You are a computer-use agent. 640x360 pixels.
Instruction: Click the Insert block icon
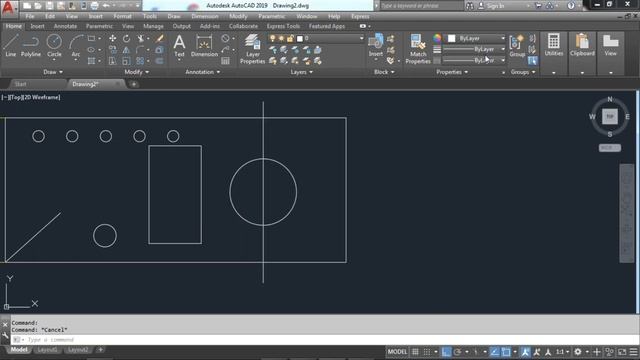point(376,45)
